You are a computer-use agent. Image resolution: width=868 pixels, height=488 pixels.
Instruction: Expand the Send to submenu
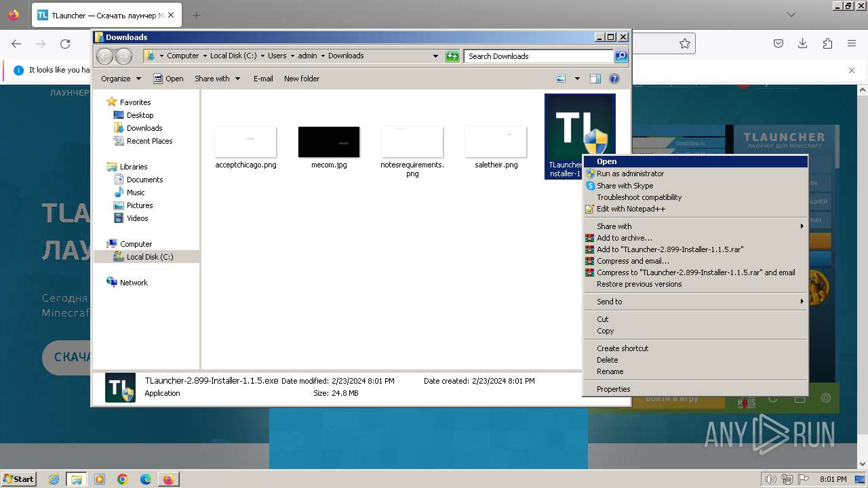695,302
